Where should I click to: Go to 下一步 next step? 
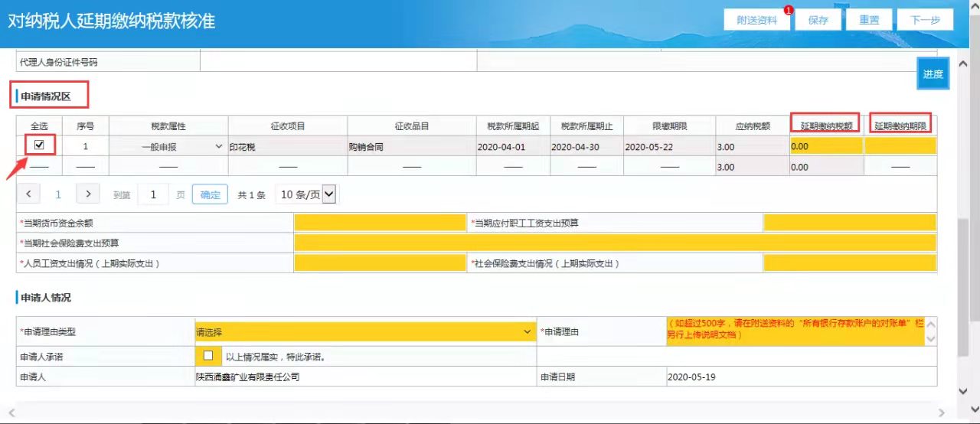tap(925, 20)
